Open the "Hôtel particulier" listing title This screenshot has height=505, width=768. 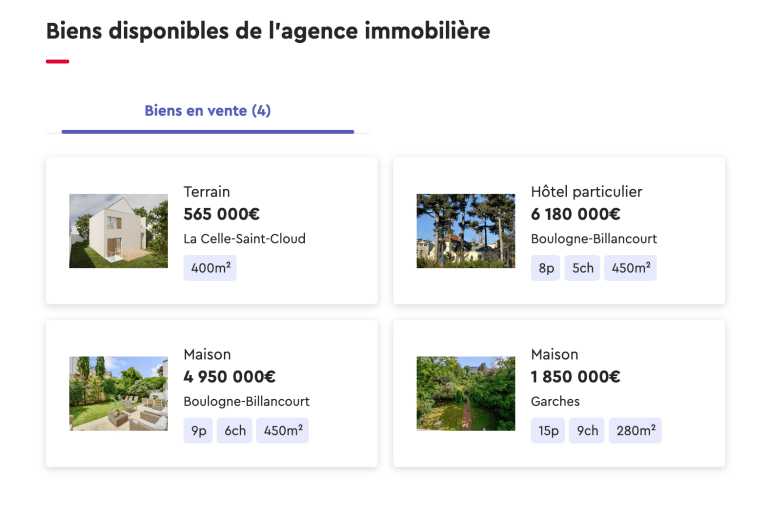(x=586, y=191)
